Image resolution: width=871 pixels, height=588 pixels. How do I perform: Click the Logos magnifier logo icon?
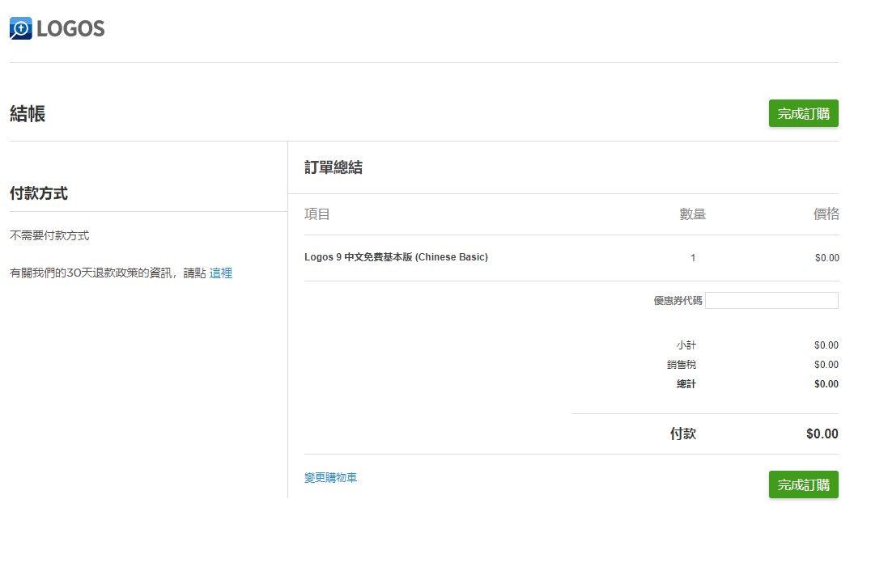tap(20, 28)
